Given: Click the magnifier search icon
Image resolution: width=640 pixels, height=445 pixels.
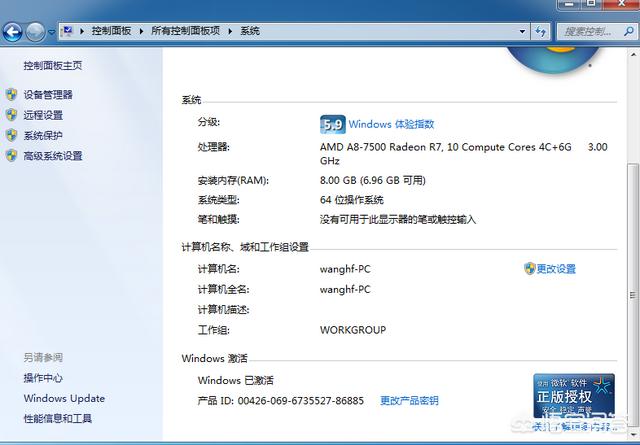Looking at the screenshot, I should (x=629, y=31).
